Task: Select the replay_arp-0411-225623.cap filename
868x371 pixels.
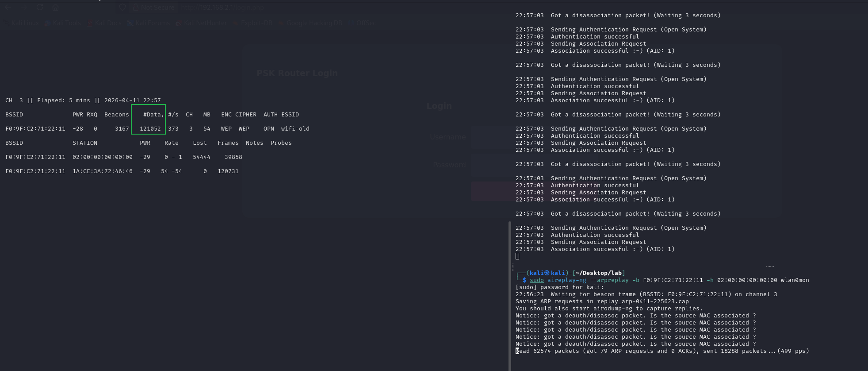Action: 643,301
